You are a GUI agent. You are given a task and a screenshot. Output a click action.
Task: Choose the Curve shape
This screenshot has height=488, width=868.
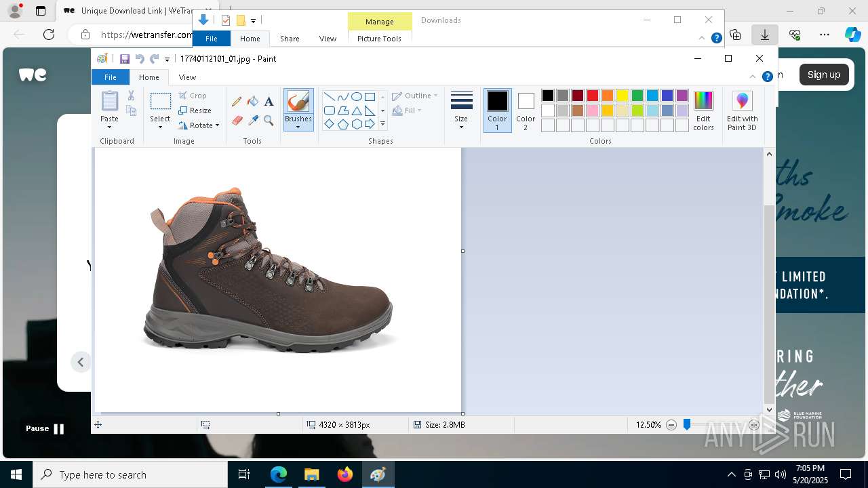click(x=342, y=97)
